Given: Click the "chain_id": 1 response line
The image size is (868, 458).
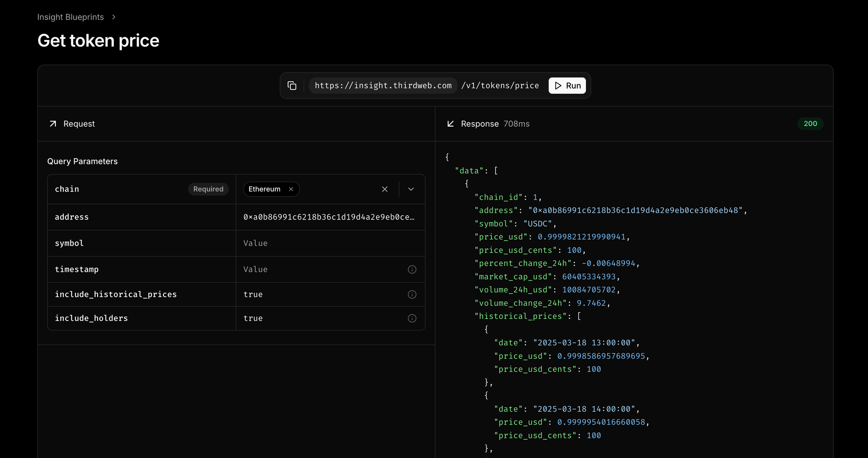Looking at the screenshot, I should (508, 197).
